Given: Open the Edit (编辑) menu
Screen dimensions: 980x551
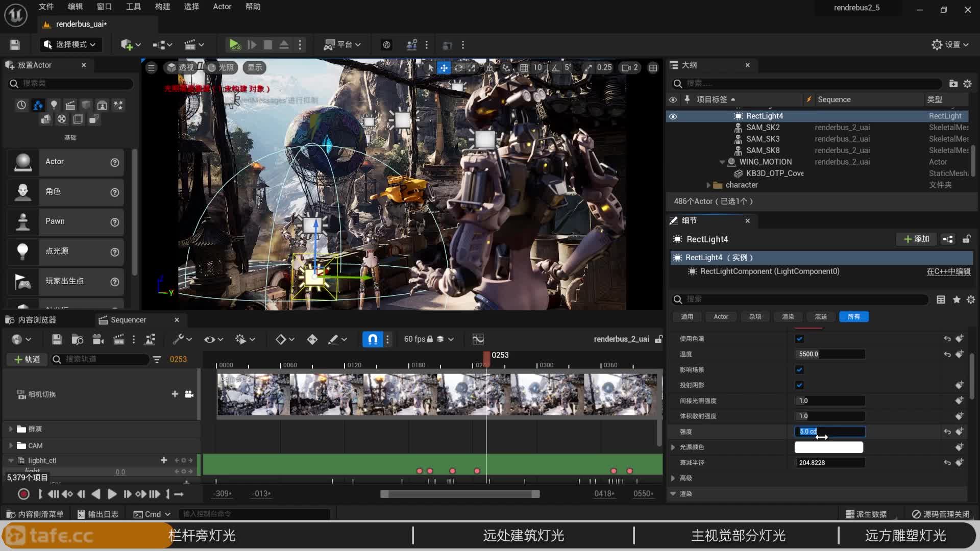Looking at the screenshot, I should [75, 7].
